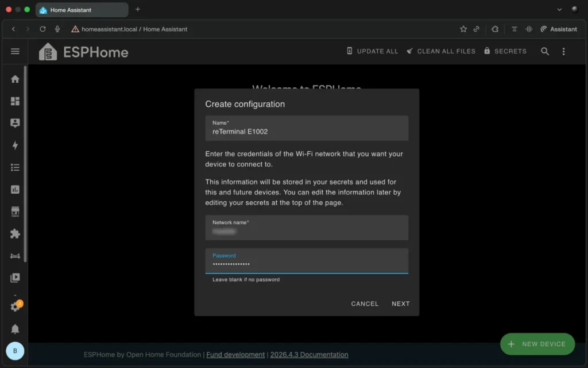Screen dimensions: 588x368
Task: Expand the tab list chevron at top right
Action: coord(559,10)
